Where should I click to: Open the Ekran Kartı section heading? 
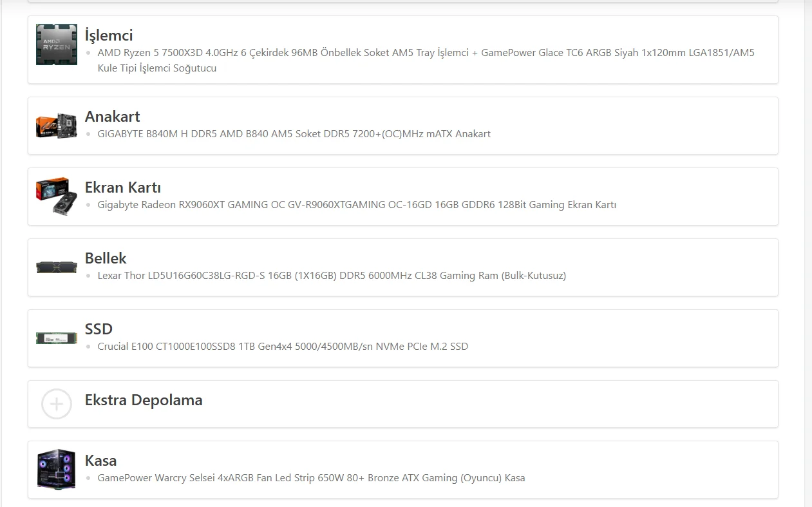point(123,187)
